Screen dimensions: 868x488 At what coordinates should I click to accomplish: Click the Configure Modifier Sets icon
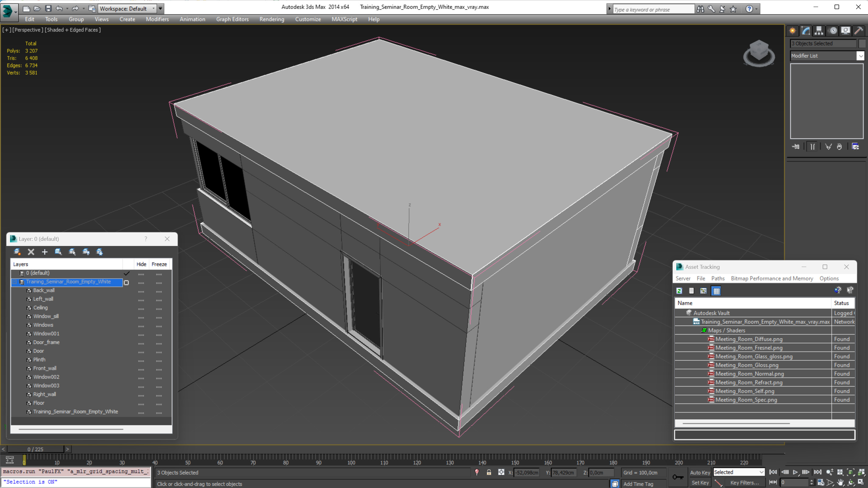click(x=855, y=147)
